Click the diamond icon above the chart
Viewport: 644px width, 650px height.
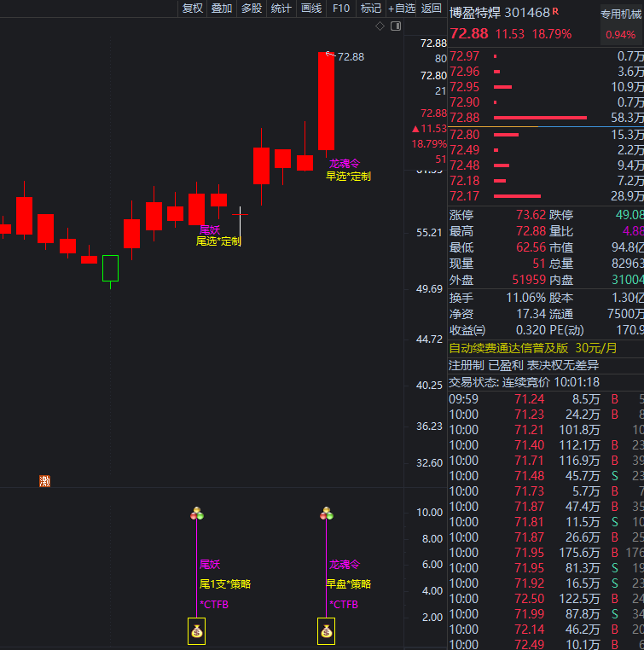[380, 26]
